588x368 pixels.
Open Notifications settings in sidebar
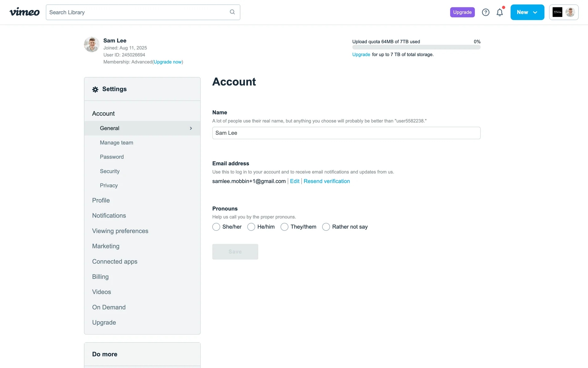[109, 216]
